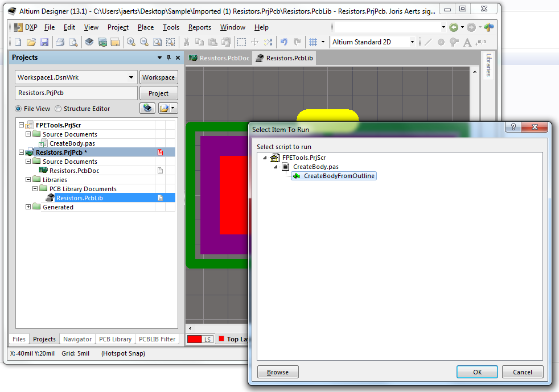The width and height of the screenshot is (559, 392).
Task: Collapse the FPETools.PrjScr project tree node
Action: tap(22, 125)
